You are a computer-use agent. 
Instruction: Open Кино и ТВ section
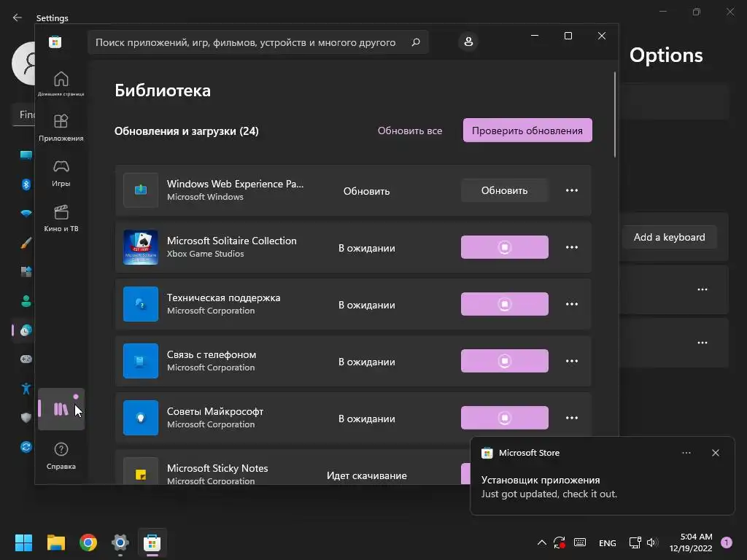tap(61, 218)
